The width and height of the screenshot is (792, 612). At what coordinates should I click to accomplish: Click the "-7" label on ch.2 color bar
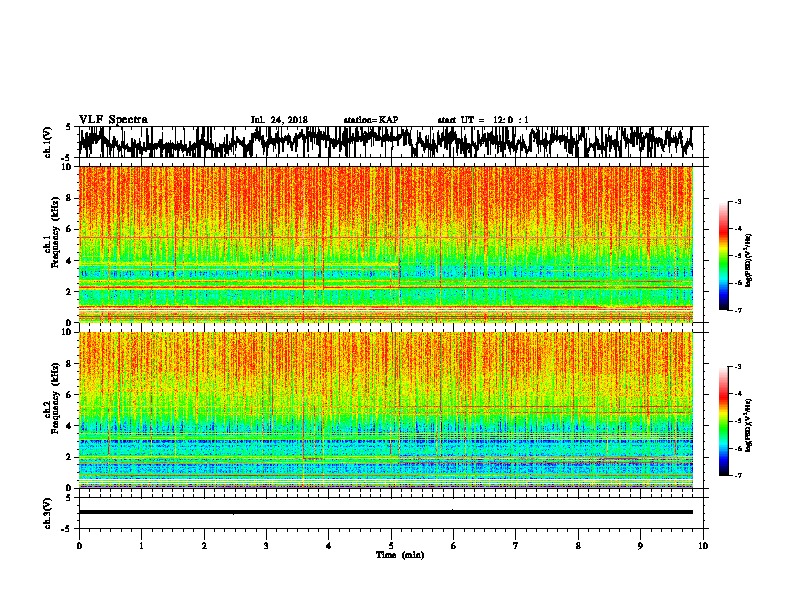click(x=737, y=475)
